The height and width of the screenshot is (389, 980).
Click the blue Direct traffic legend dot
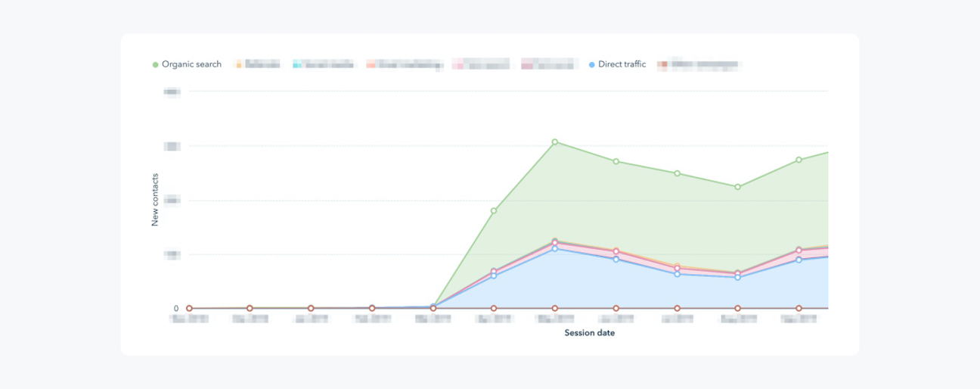coord(591,65)
